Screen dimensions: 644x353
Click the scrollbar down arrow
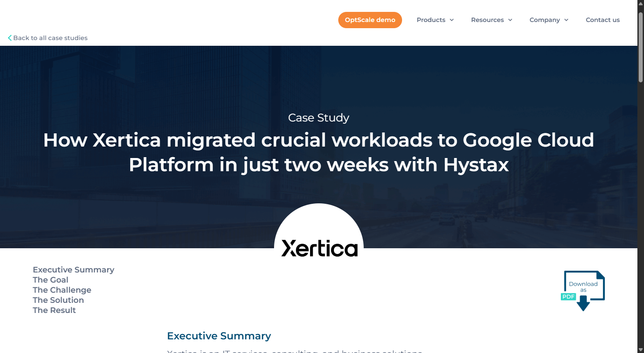[640, 349]
